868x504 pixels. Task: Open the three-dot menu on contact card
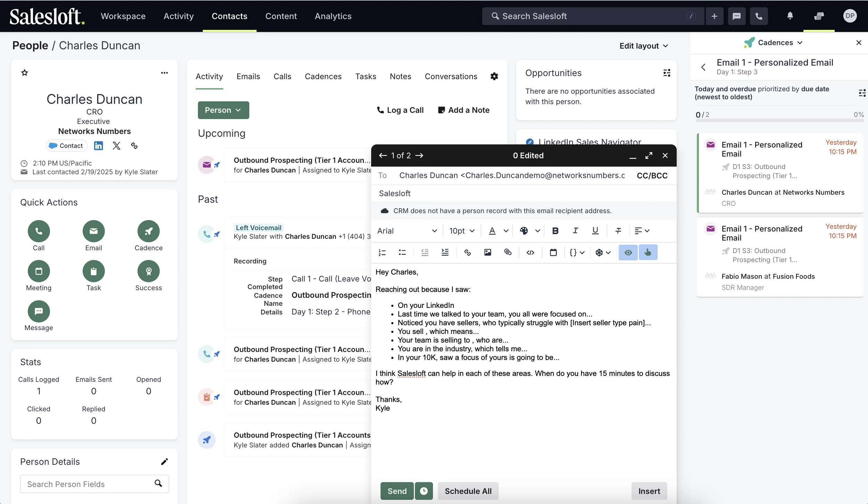[165, 73]
